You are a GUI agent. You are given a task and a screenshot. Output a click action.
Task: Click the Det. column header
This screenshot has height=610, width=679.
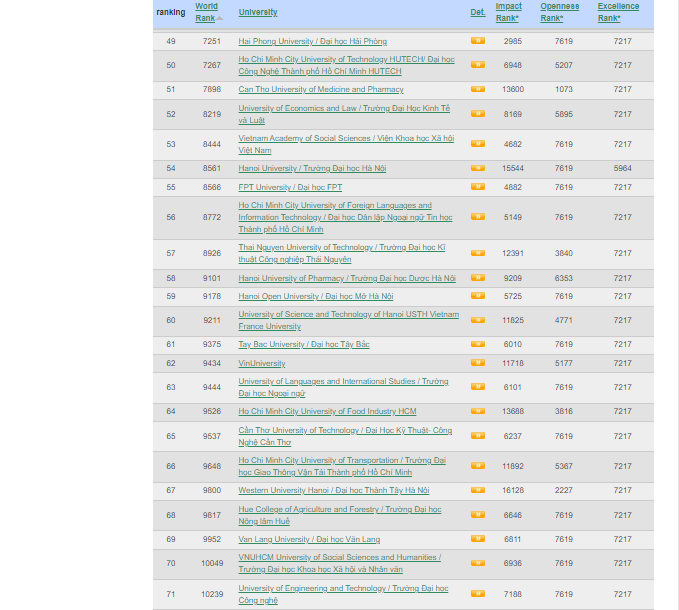[478, 12]
